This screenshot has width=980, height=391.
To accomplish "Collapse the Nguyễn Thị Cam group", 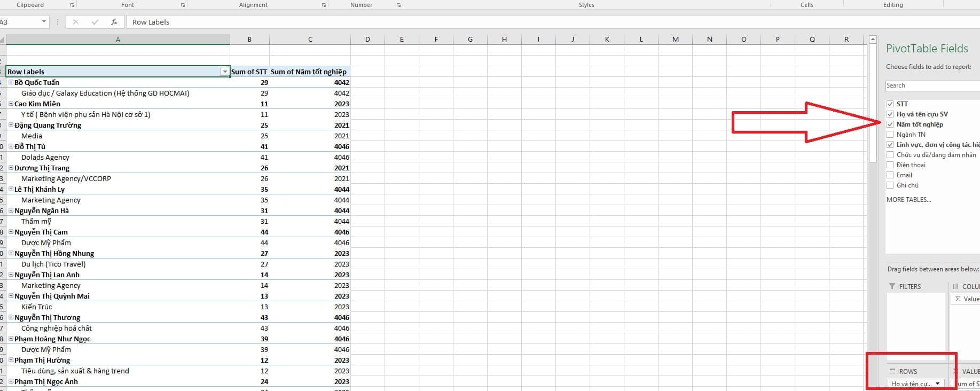I will tap(11, 232).
